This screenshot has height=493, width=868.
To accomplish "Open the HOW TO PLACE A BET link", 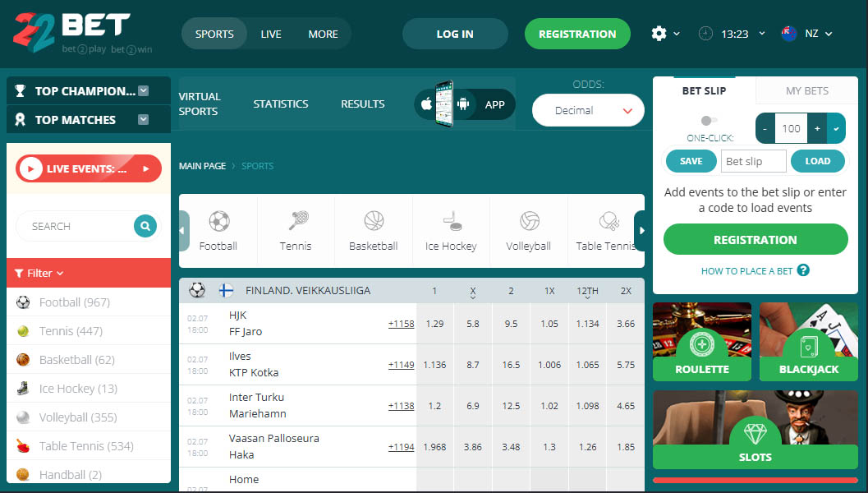I will (746, 271).
